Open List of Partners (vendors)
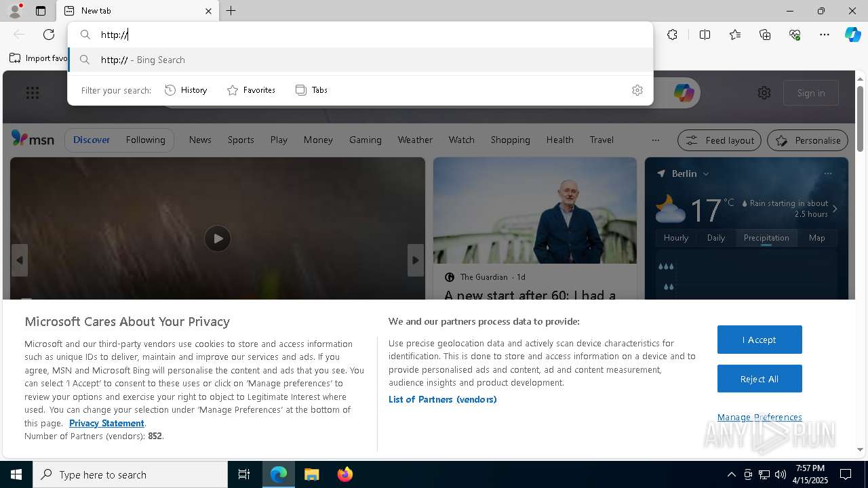The height and width of the screenshot is (488, 868). tap(443, 399)
